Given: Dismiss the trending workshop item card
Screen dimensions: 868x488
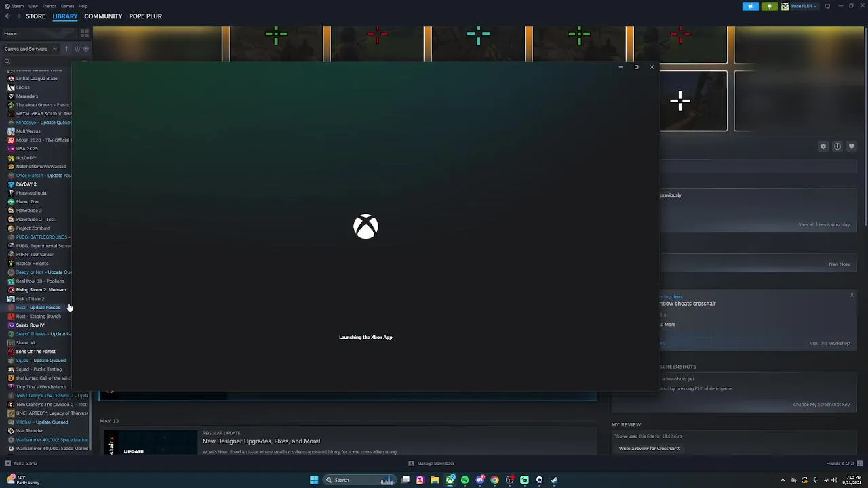Looking at the screenshot, I should (x=852, y=295).
